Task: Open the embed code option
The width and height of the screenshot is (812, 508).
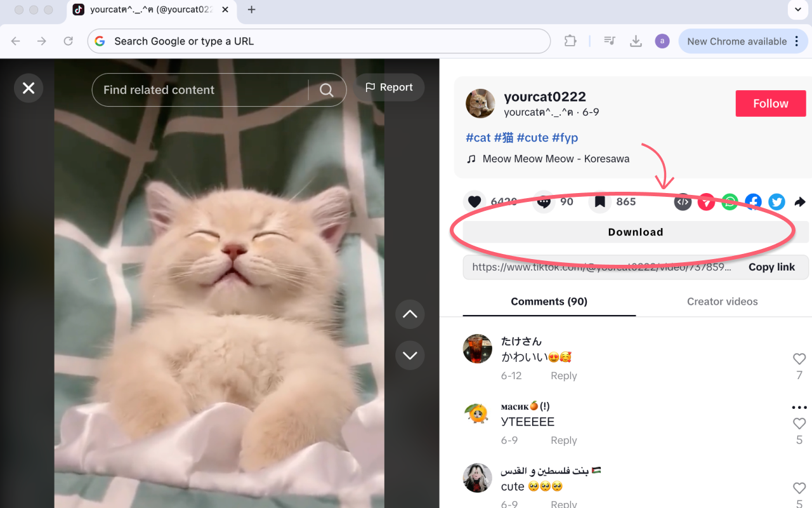Action: point(683,201)
